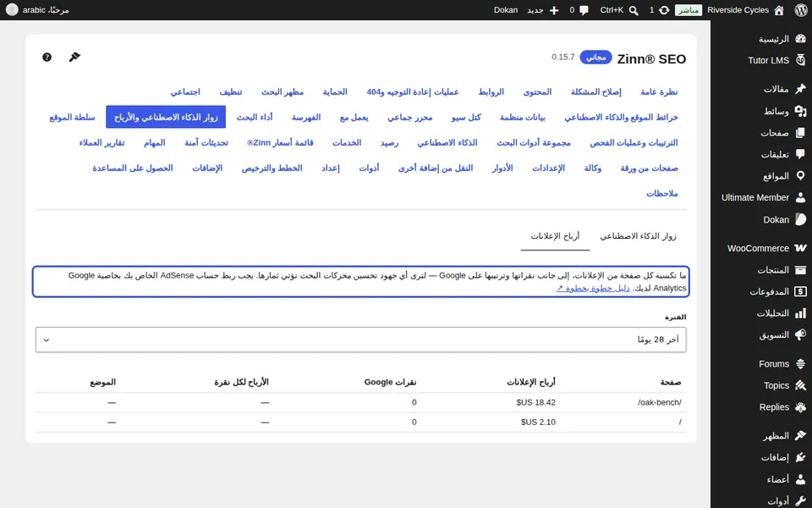Open the إصلاح المشكلة tab
The image size is (812, 508).
pos(596,91)
